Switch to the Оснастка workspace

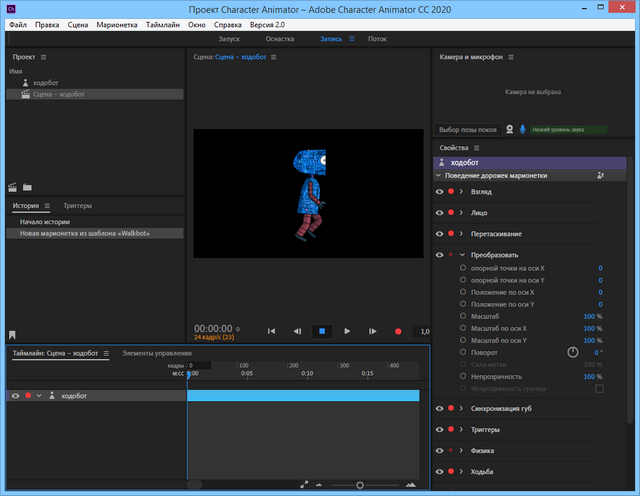coord(279,39)
